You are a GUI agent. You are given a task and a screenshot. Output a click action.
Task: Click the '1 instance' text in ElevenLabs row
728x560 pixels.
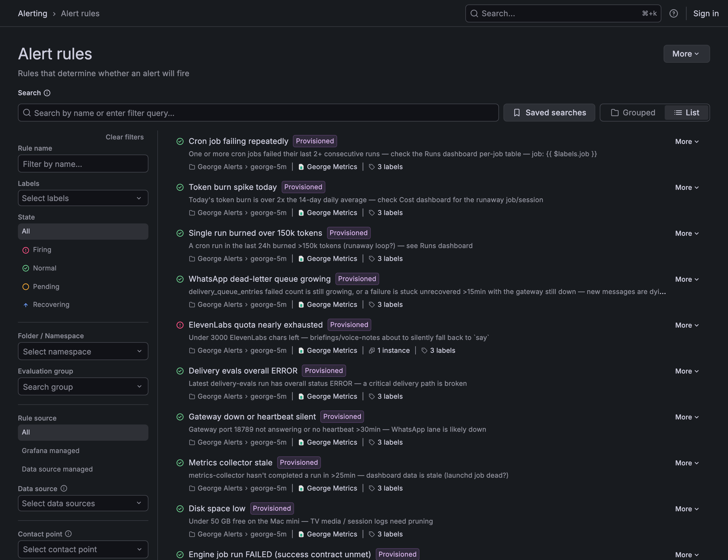[x=393, y=350]
